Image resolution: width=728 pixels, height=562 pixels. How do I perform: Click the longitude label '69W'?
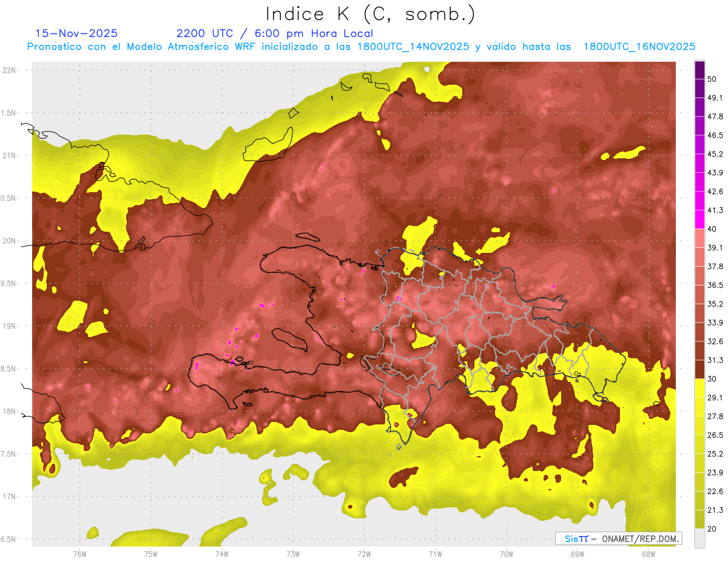(x=578, y=554)
